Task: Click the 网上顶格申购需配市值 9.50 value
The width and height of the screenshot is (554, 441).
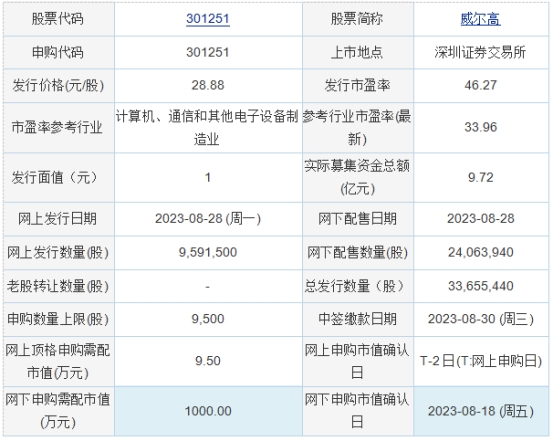Action: (208, 361)
